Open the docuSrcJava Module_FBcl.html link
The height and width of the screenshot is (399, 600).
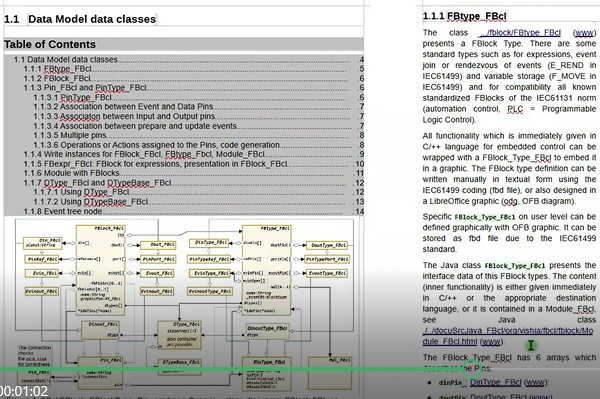pyautogui.click(x=508, y=336)
